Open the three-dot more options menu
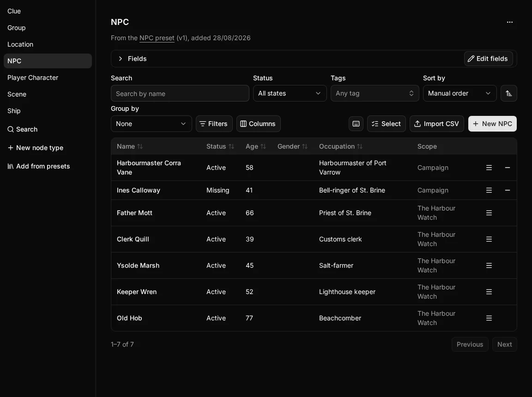532x397 pixels. click(510, 22)
